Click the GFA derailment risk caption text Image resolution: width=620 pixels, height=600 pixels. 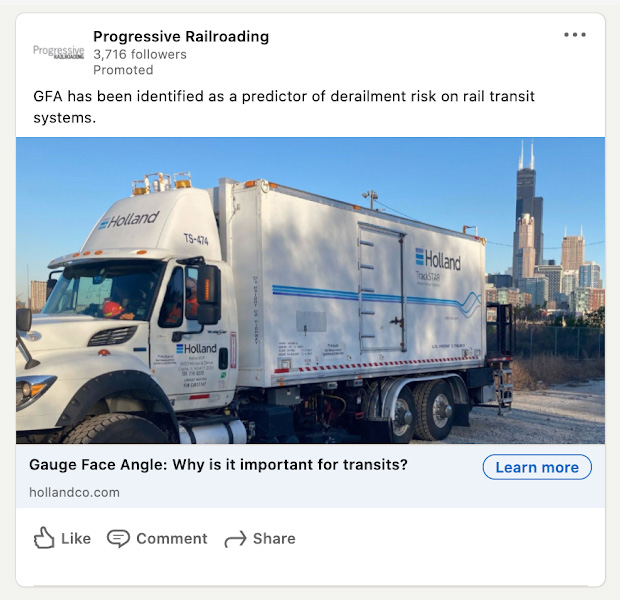click(x=284, y=107)
